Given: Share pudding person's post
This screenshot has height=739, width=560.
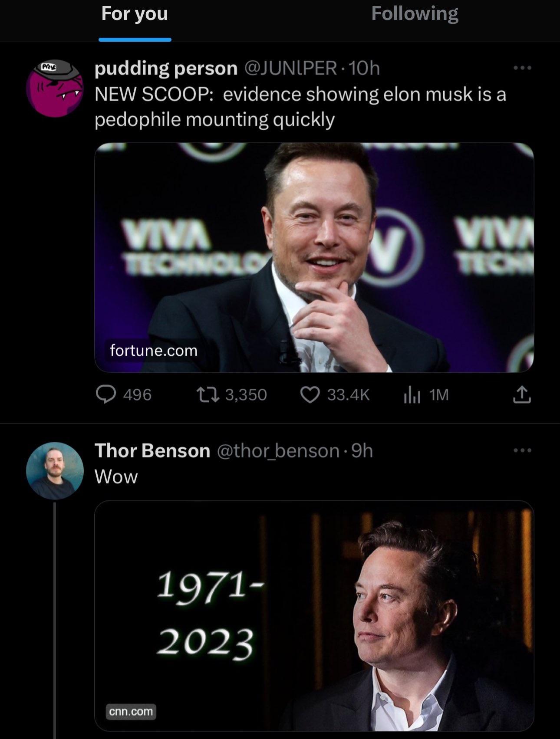Looking at the screenshot, I should (x=522, y=394).
